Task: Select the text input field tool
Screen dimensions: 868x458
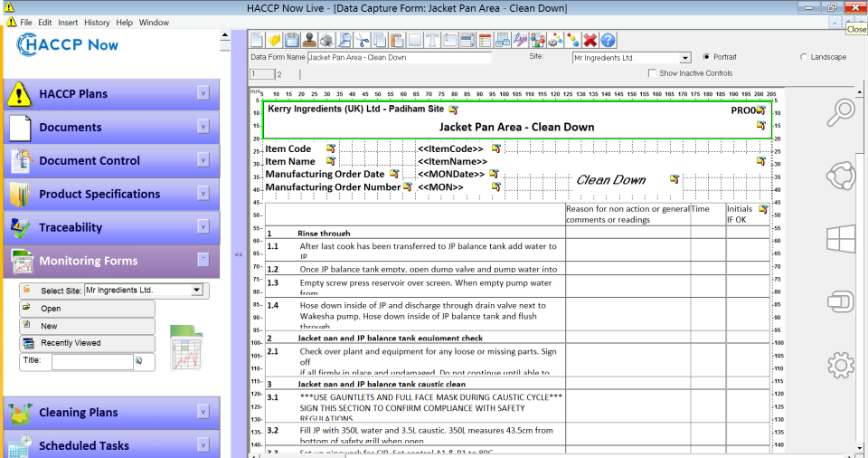Action: tap(450, 40)
